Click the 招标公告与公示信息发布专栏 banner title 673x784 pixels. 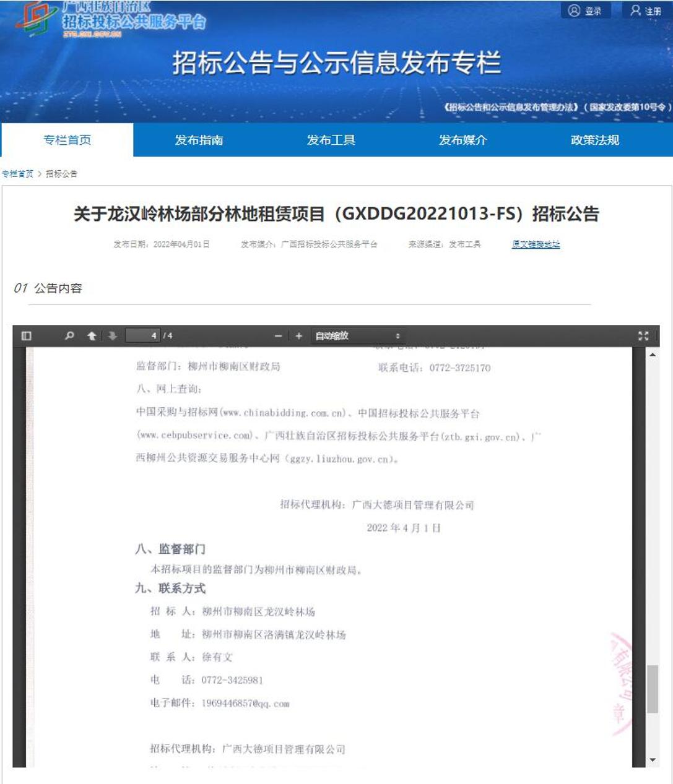(x=336, y=63)
